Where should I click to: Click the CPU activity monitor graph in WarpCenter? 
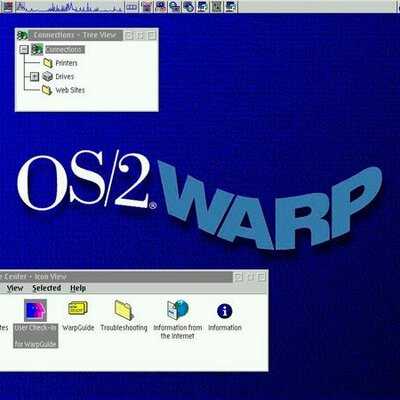point(69,6)
